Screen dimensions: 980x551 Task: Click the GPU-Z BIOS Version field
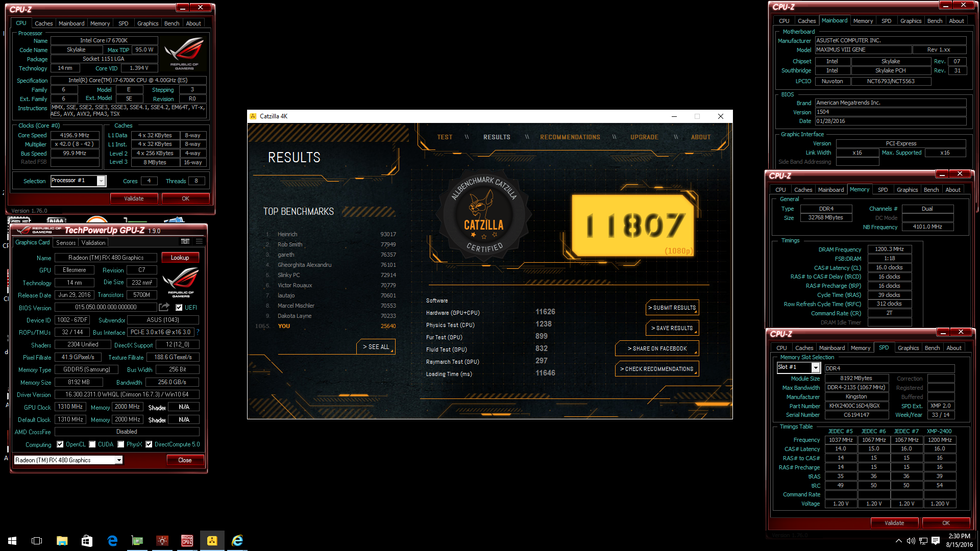106,307
